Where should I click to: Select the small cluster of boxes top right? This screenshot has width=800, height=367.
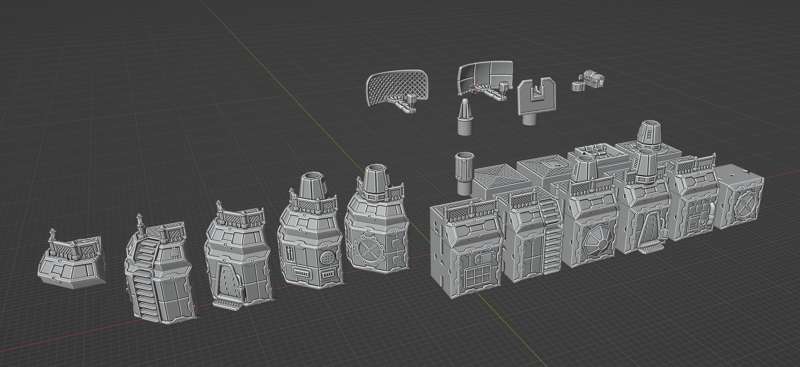pyautogui.click(x=588, y=81)
